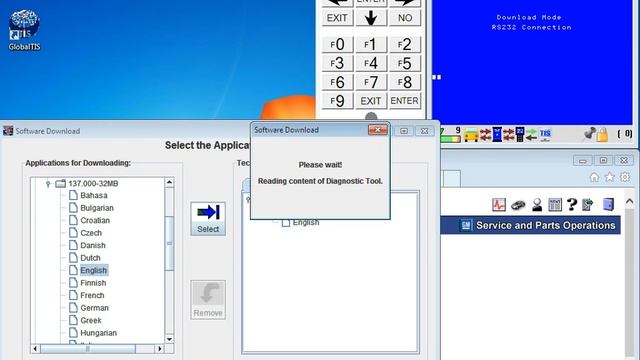
Task: Click the F8 key on the keypad
Action: pos(404,82)
